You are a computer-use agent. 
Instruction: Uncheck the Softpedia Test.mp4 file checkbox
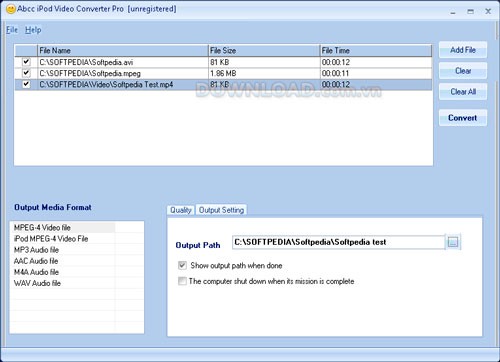click(x=26, y=84)
